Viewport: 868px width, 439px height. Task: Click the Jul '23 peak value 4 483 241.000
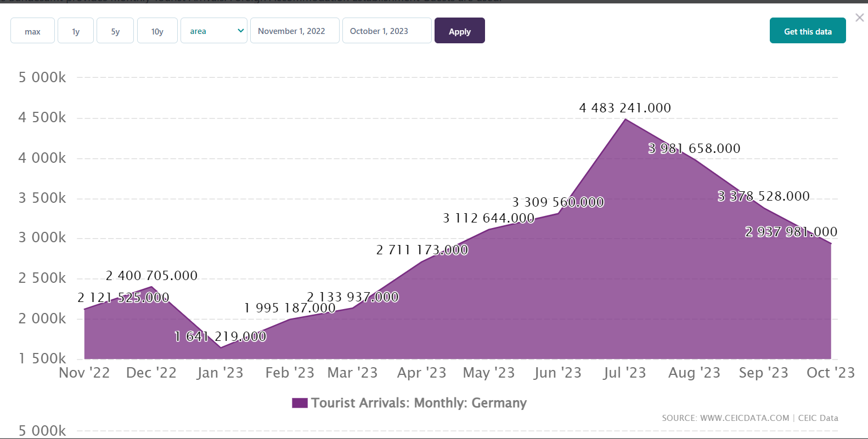tap(625, 108)
